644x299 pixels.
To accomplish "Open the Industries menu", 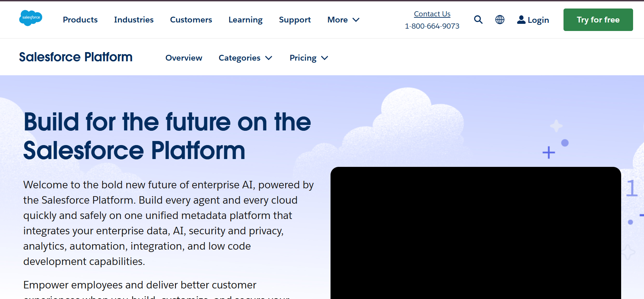I will coord(134,20).
